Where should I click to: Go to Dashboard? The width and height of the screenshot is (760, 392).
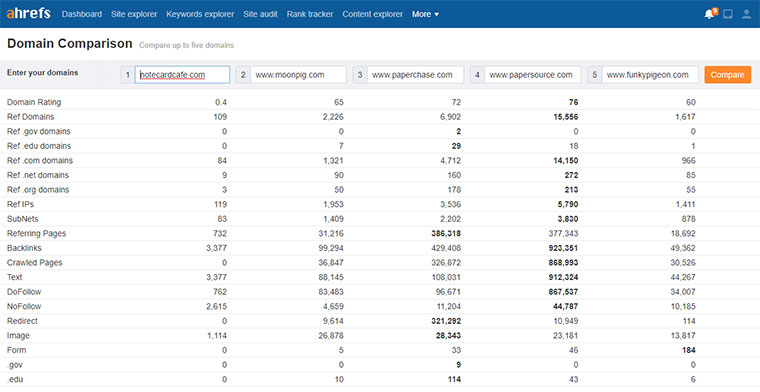pos(82,14)
